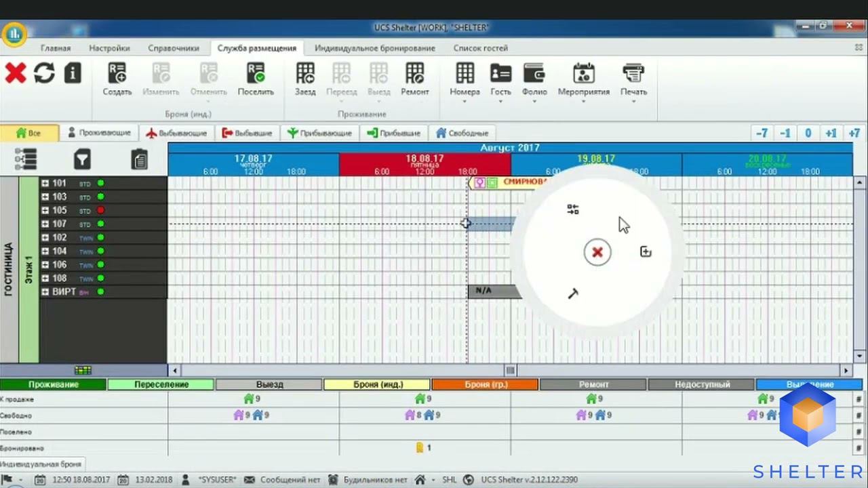Click the filter funnel icon
868x488 pixels.
(82, 159)
